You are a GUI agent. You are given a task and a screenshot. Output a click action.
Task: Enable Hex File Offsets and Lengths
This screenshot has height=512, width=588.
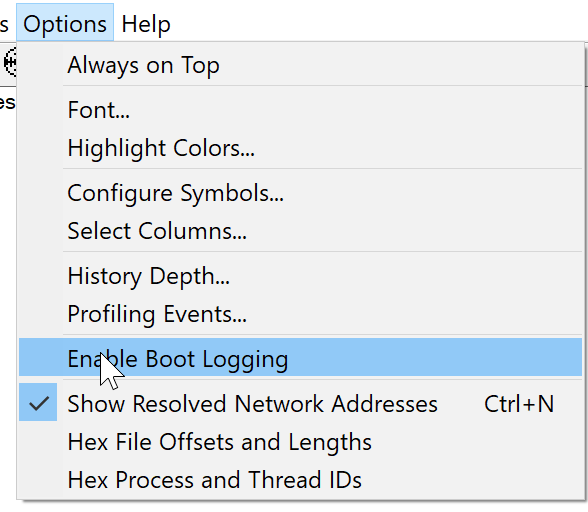(300, 441)
